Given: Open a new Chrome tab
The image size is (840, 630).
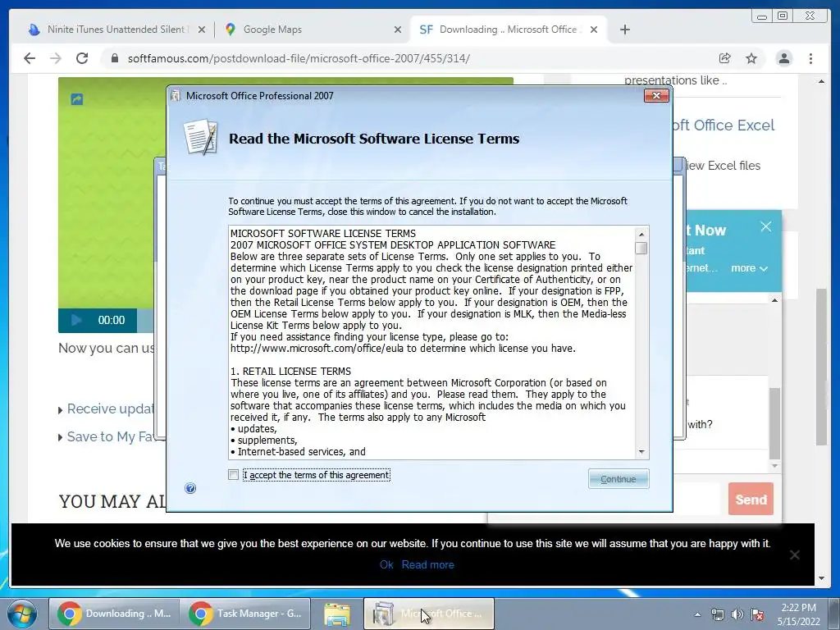Looking at the screenshot, I should 624,30.
